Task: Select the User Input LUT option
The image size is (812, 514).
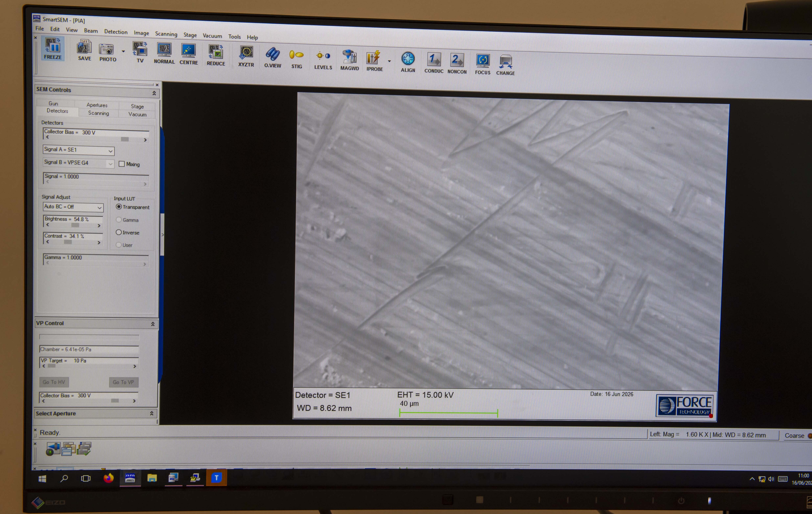Action: click(x=119, y=245)
